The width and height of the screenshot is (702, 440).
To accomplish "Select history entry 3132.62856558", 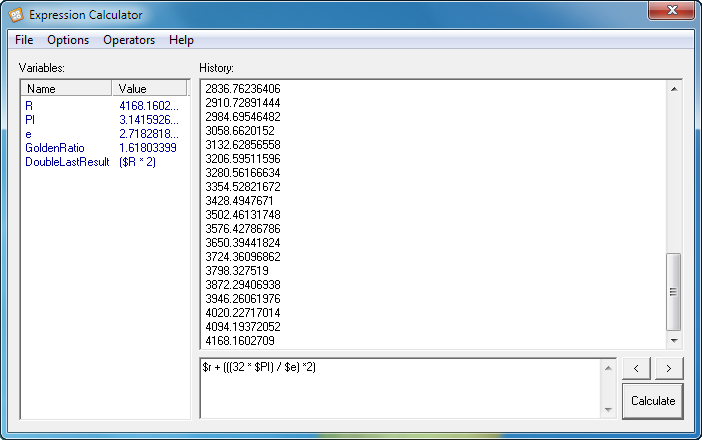I will pyautogui.click(x=243, y=145).
